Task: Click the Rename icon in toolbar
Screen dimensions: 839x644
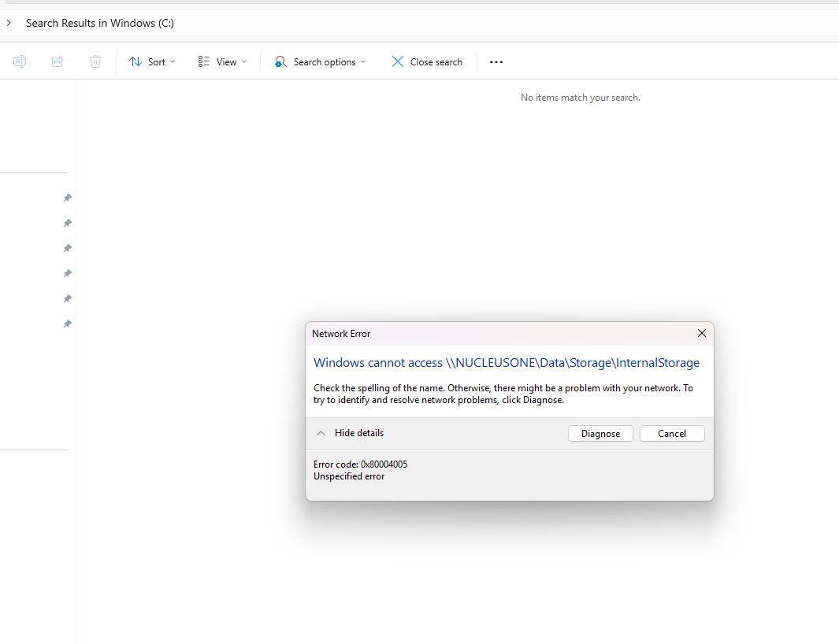Action: [x=20, y=61]
